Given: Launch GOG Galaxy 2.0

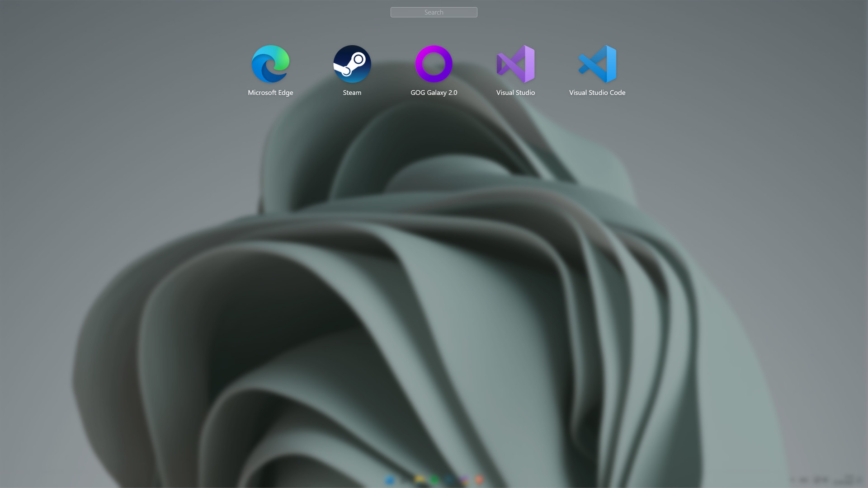Looking at the screenshot, I should click(x=434, y=64).
